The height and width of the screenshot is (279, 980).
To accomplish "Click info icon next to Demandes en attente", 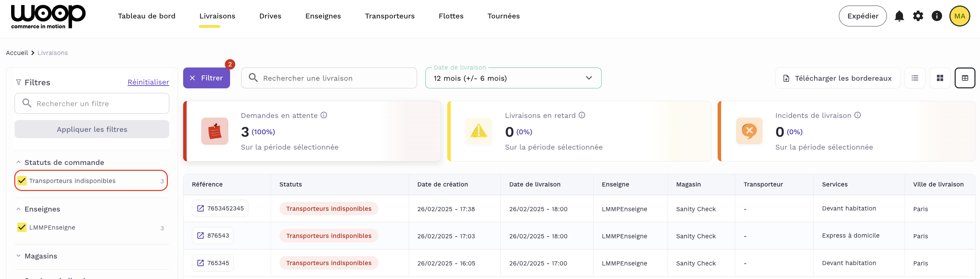I will [324, 115].
